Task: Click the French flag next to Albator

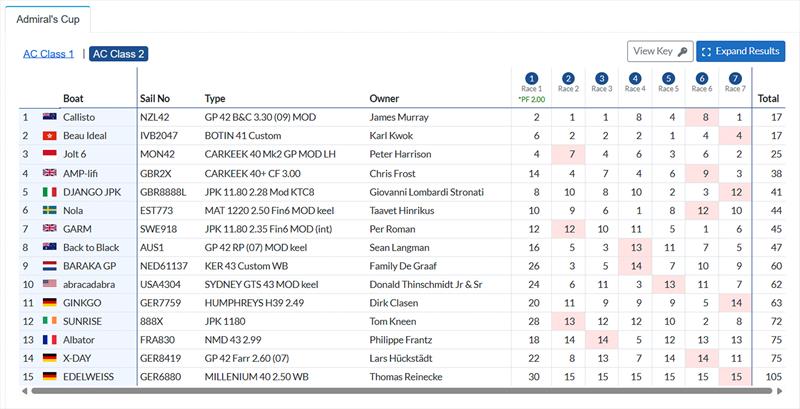Action: (x=49, y=340)
